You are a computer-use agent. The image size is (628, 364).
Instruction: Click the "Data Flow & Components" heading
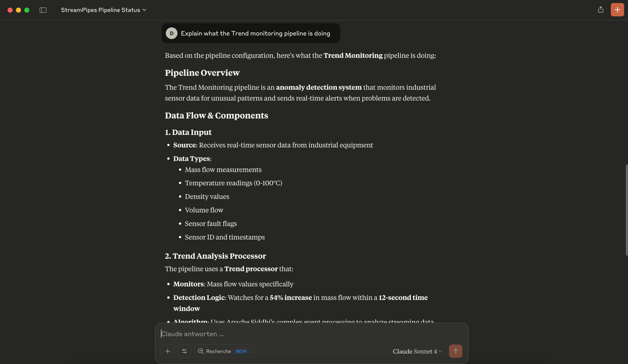[x=216, y=115]
